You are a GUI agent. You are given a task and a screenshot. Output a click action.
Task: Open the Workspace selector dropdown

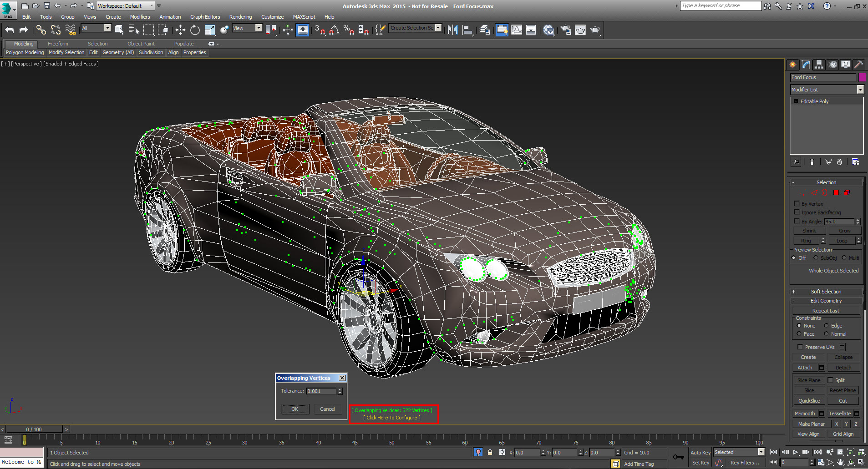click(x=151, y=5)
